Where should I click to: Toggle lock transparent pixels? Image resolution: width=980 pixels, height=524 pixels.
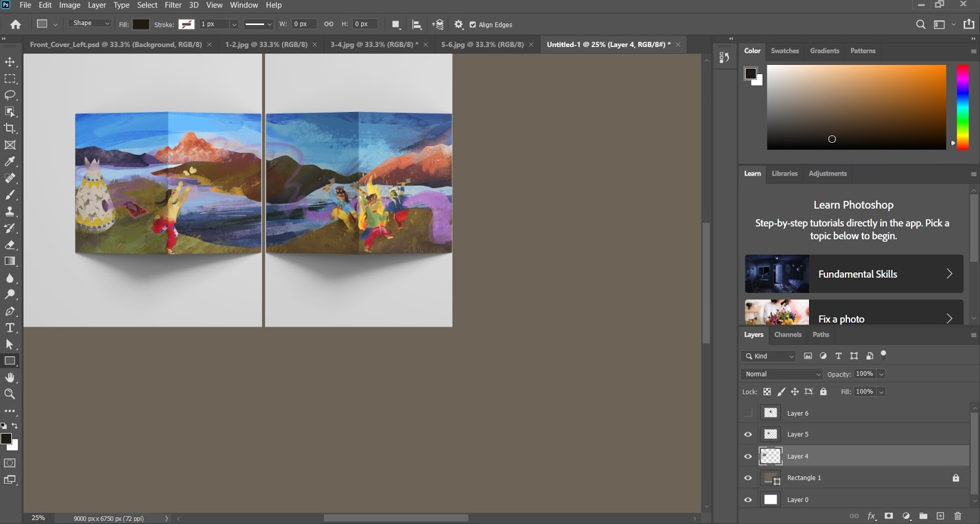click(767, 392)
